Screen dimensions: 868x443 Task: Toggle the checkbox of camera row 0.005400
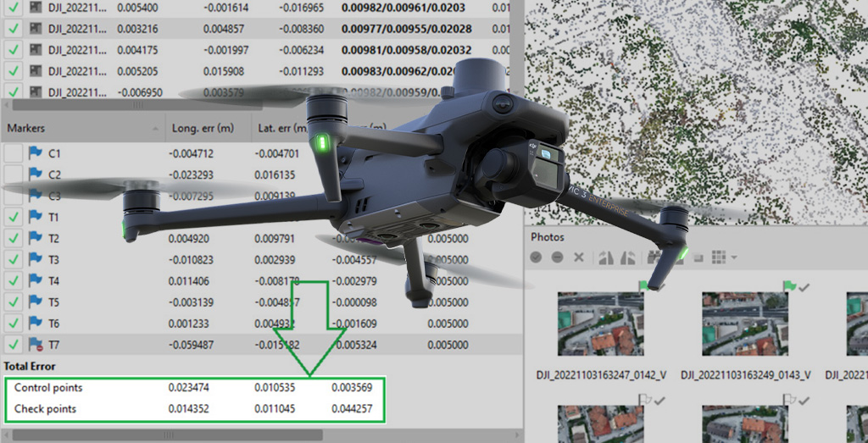[x=14, y=8]
